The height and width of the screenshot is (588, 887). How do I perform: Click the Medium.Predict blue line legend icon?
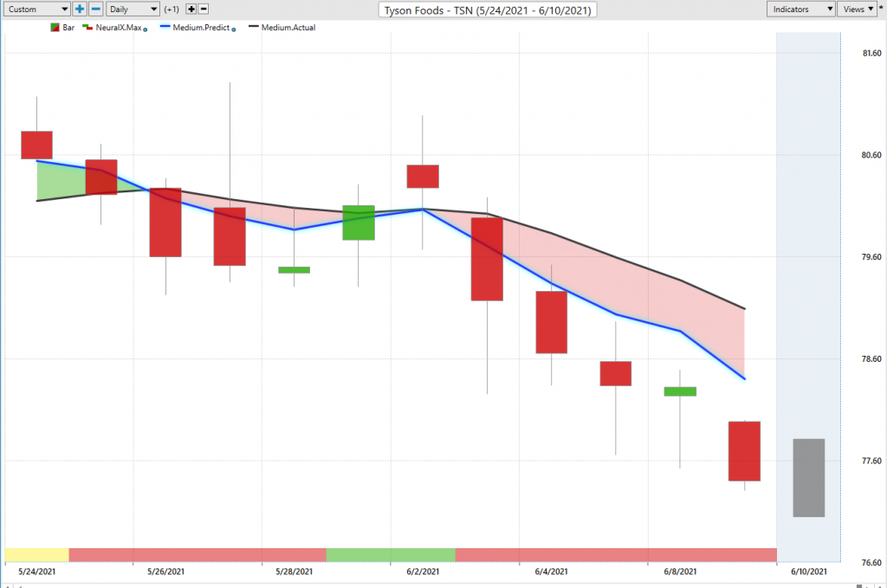[165, 27]
